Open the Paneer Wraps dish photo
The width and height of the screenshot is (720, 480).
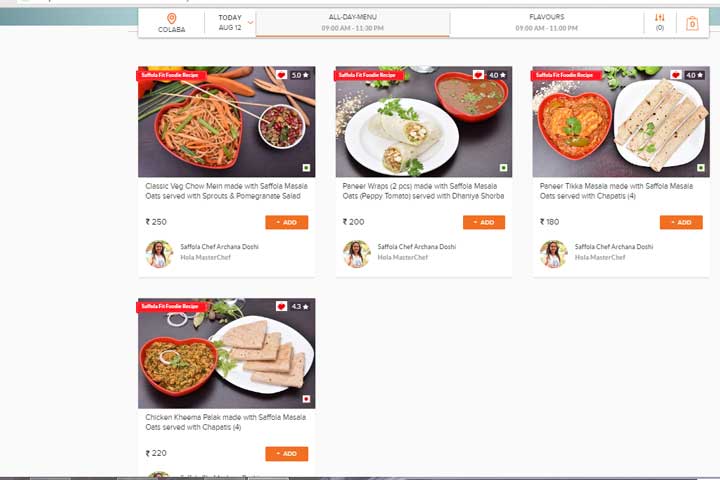pyautogui.click(x=424, y=122)
